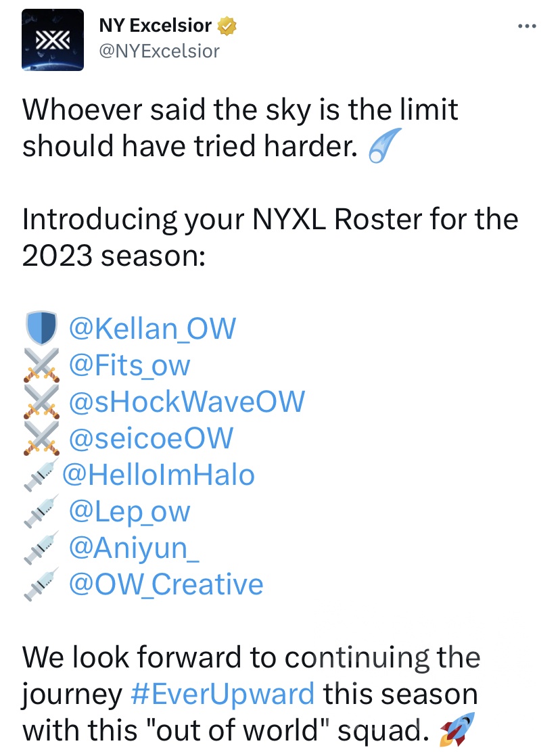Click the crossed swords emoji beside Fits_ow
This screenshot has width=560, height=752.
pyautogui.click(x=41, y=366)
